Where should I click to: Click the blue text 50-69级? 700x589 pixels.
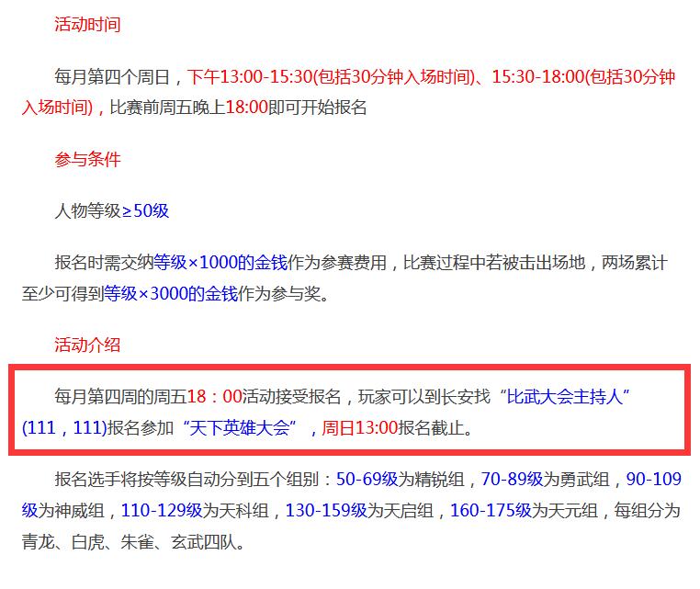pyautogui.click(x=367, y=479)
